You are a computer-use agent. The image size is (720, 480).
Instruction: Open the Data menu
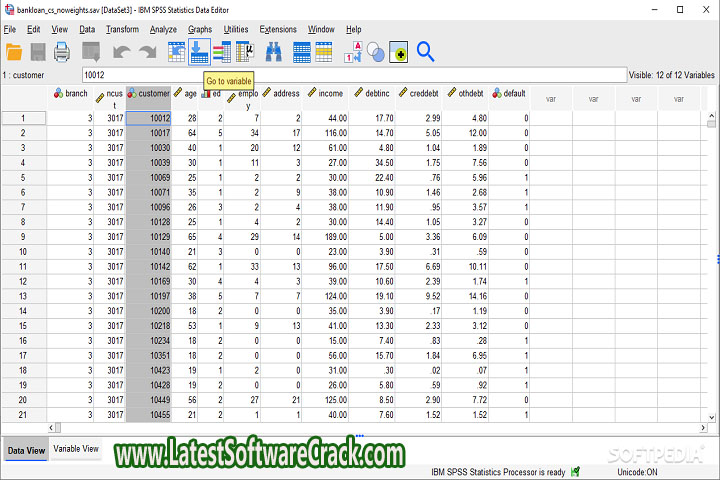pyautogui.click(x=87, y=29)
